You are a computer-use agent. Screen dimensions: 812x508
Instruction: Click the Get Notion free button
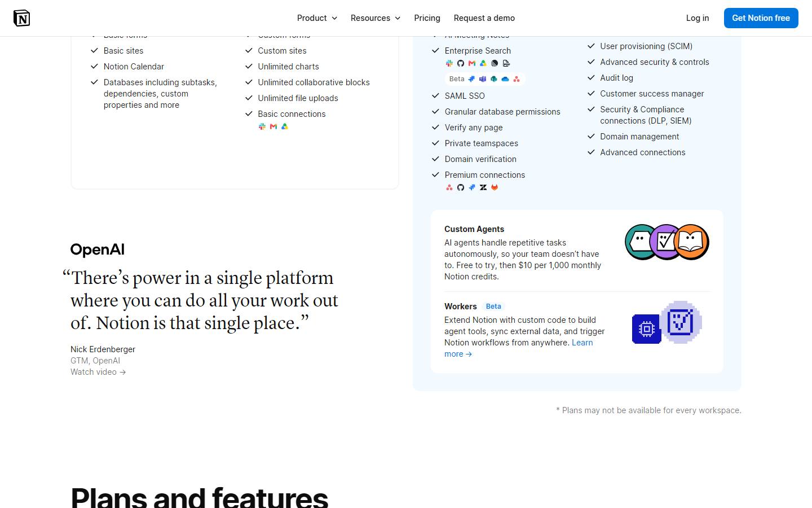[761, 18]
